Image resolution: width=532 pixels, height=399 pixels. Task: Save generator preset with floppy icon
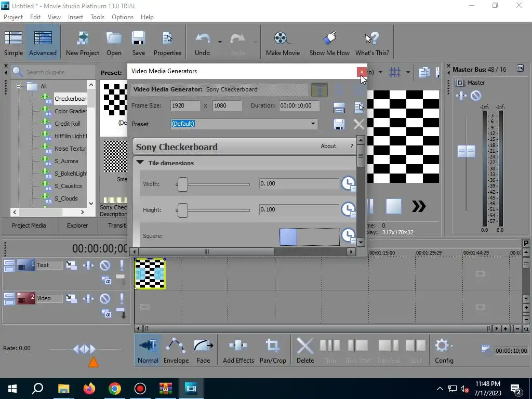pyautogui.click(x=339, y=124)
